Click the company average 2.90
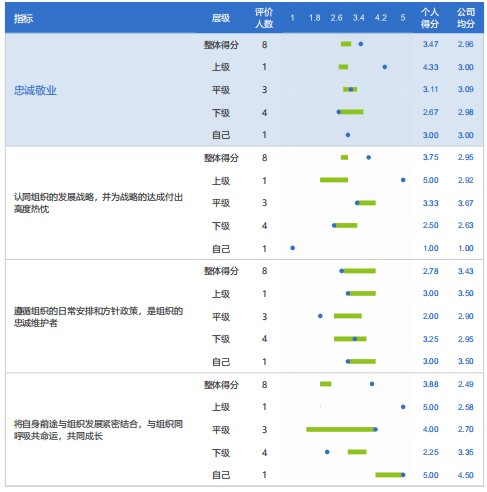487x492 pixels. [x=466, y=316]
